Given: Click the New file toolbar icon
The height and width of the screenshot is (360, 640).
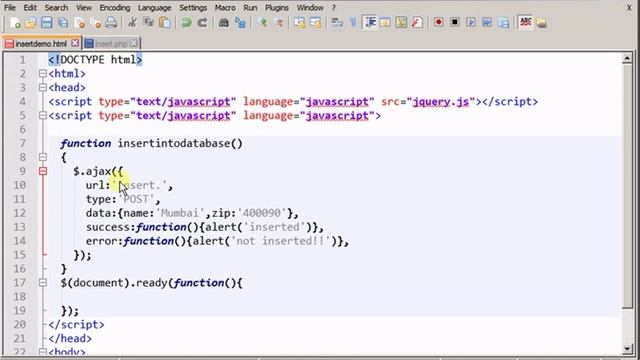Looking at the screenshot, I should tap(15, 23).
